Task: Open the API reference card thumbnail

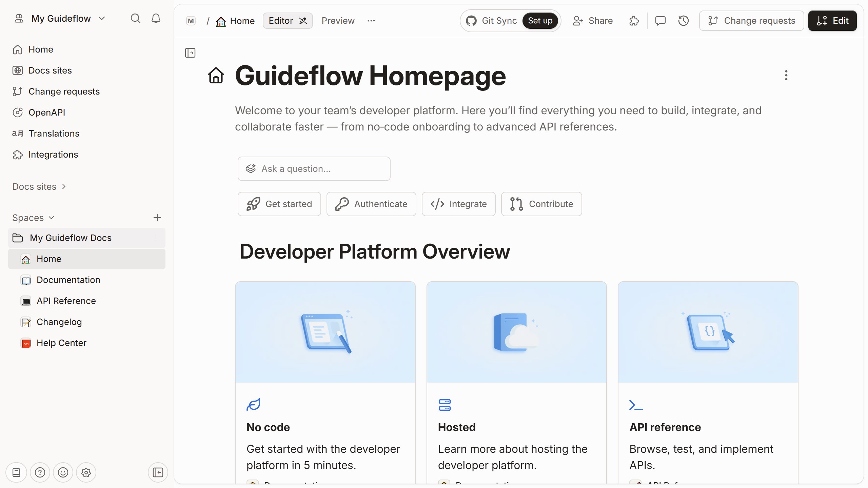Action: pos(708,332)
